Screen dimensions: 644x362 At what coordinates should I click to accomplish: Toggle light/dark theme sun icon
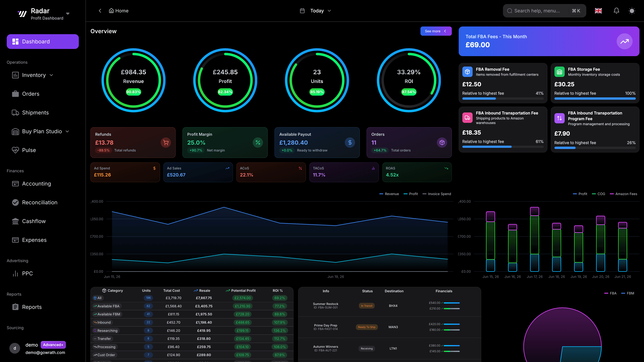(632, 11)
